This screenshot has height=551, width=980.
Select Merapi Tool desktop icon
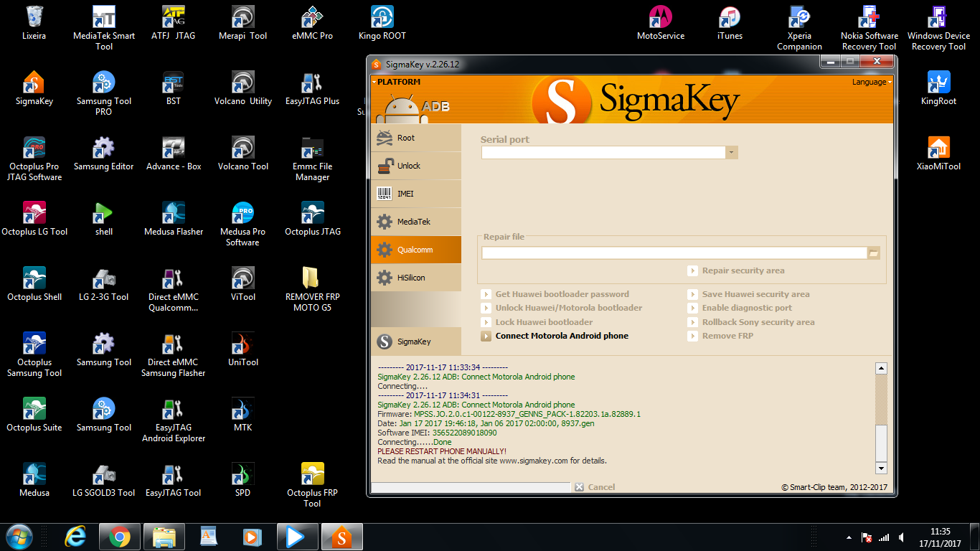243,23
